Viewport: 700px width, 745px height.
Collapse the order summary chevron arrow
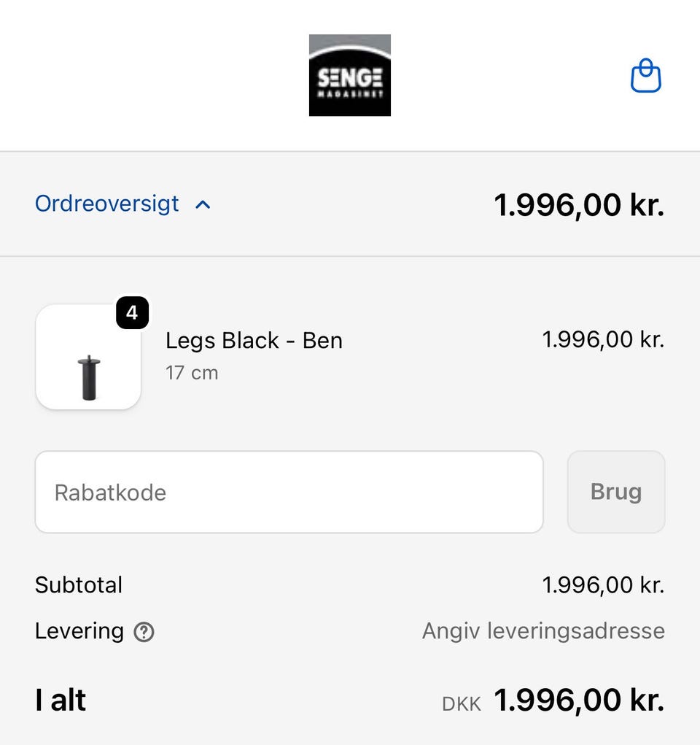[x=203, y=205]
